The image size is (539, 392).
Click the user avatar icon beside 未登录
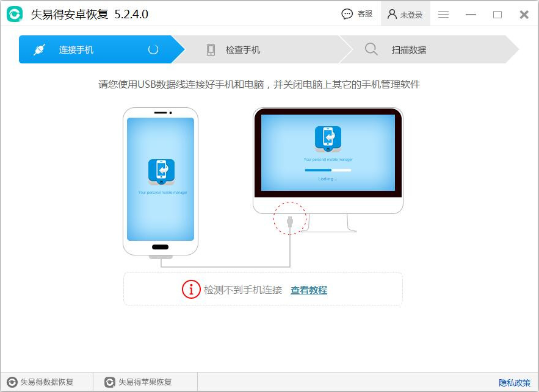coord(392,14)
